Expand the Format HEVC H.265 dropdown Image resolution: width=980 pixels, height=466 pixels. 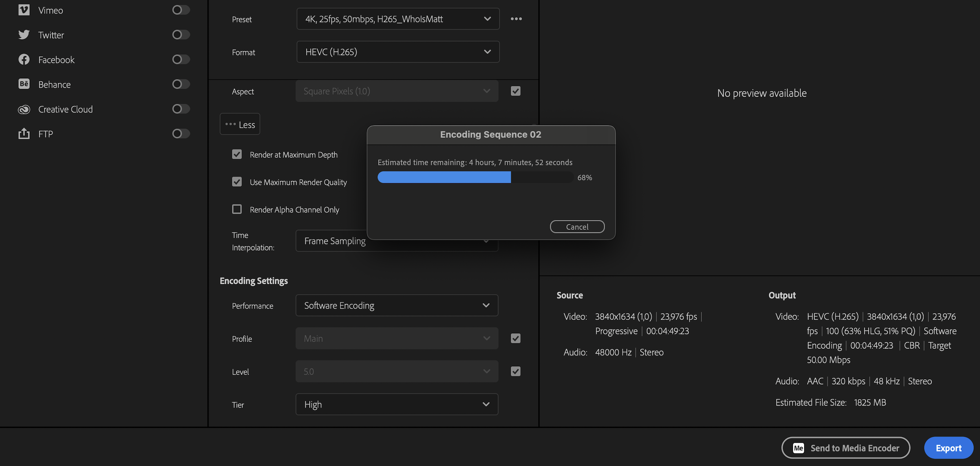click(487, 51)
